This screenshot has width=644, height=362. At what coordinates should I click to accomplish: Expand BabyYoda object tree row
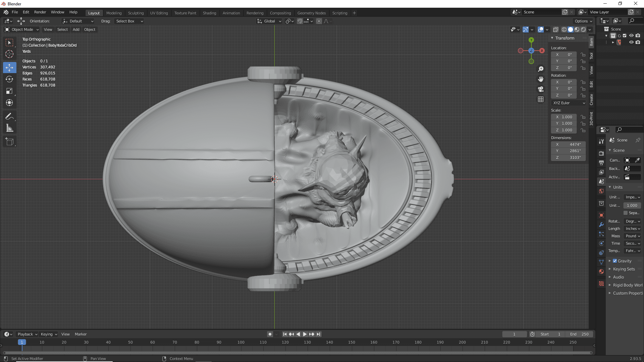pos(613,42)
